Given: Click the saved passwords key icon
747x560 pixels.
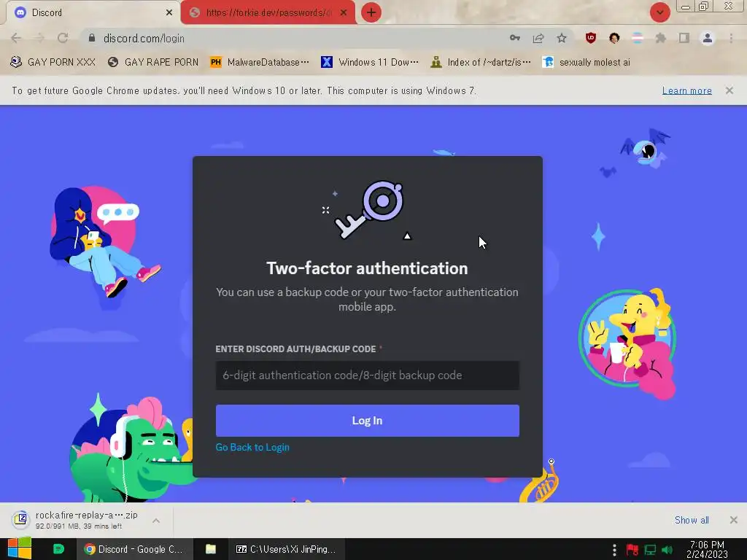Looking at the screenshot, I should click(514, 38).
